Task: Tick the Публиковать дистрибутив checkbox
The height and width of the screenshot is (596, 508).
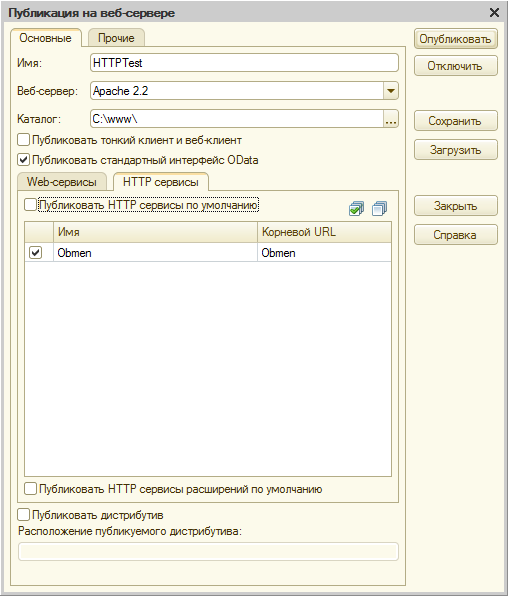Action: click(24, 515)
